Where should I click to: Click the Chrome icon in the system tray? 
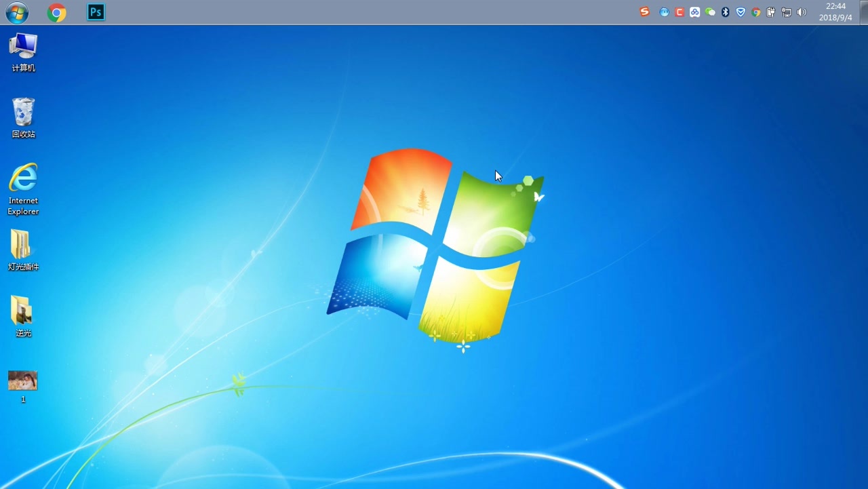click(756, 12)
